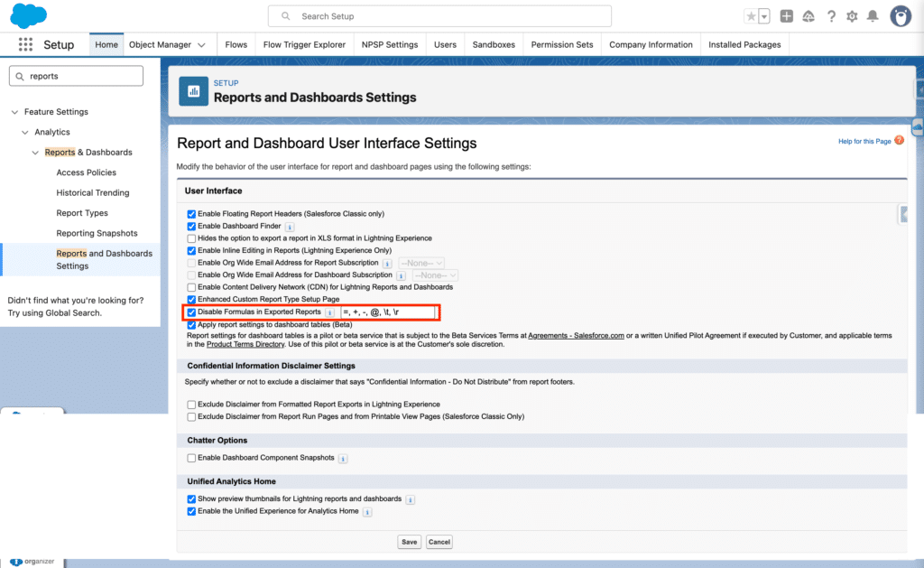924x568 pixels.
Task: Open the Help for this Page link
Action: tap(864, 141)
